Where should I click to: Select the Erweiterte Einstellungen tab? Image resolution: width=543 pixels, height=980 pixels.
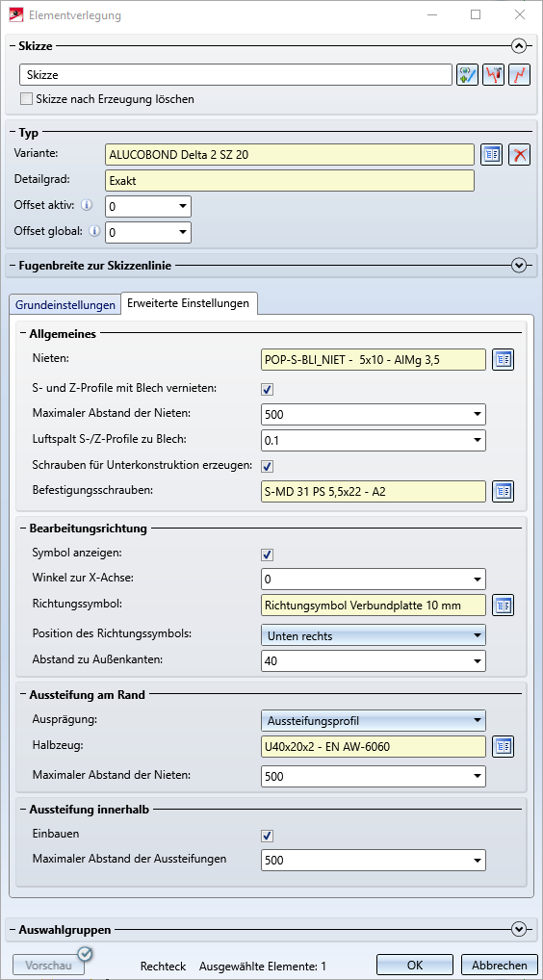coord(188,303)
